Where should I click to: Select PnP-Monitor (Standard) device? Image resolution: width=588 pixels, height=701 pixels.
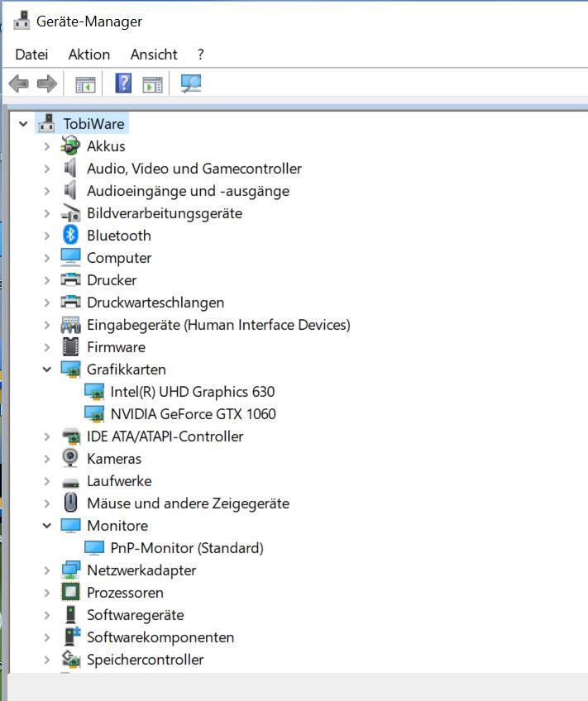tap(187, 548)
